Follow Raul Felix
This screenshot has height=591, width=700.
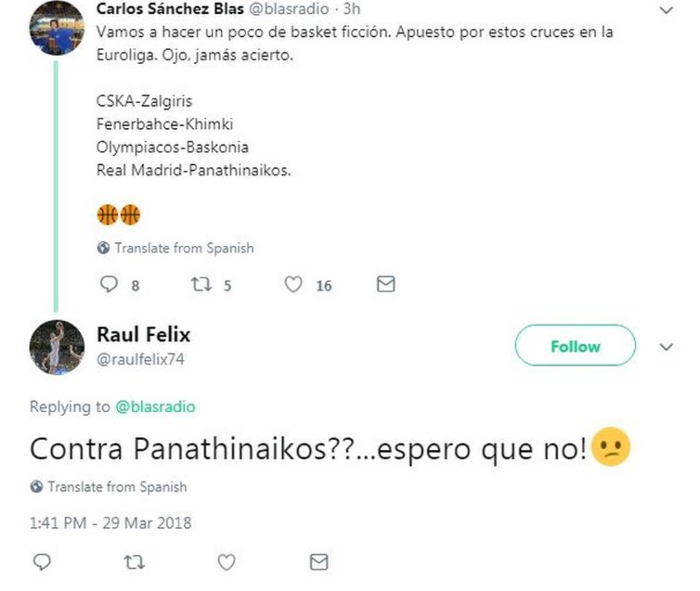[575, 347]
